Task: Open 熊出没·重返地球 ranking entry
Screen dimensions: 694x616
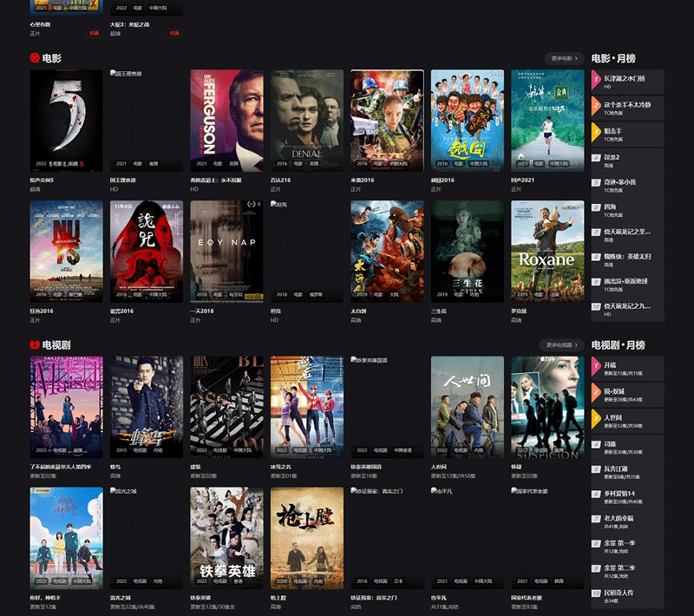Action: point(627,285)
